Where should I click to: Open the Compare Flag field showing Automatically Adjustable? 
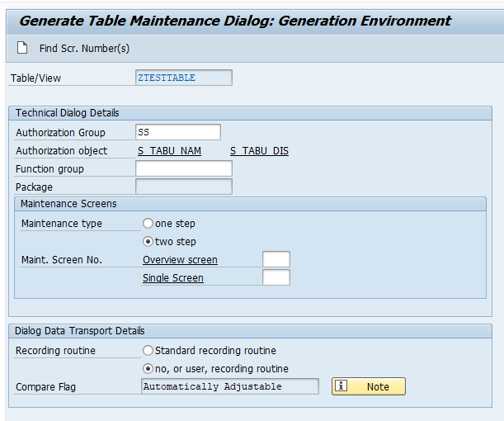pos(230,386)
